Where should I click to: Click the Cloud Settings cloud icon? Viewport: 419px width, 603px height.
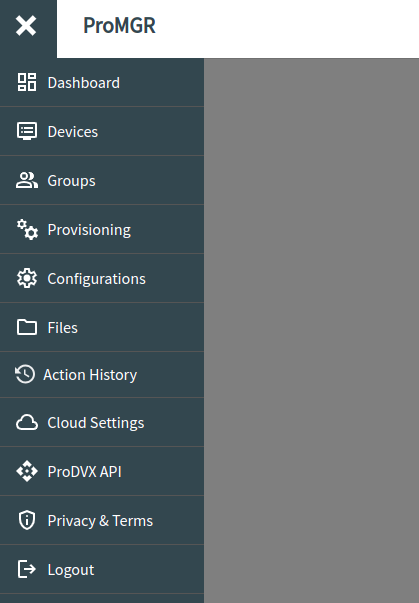pyautogui.click(x=27, y=422)
